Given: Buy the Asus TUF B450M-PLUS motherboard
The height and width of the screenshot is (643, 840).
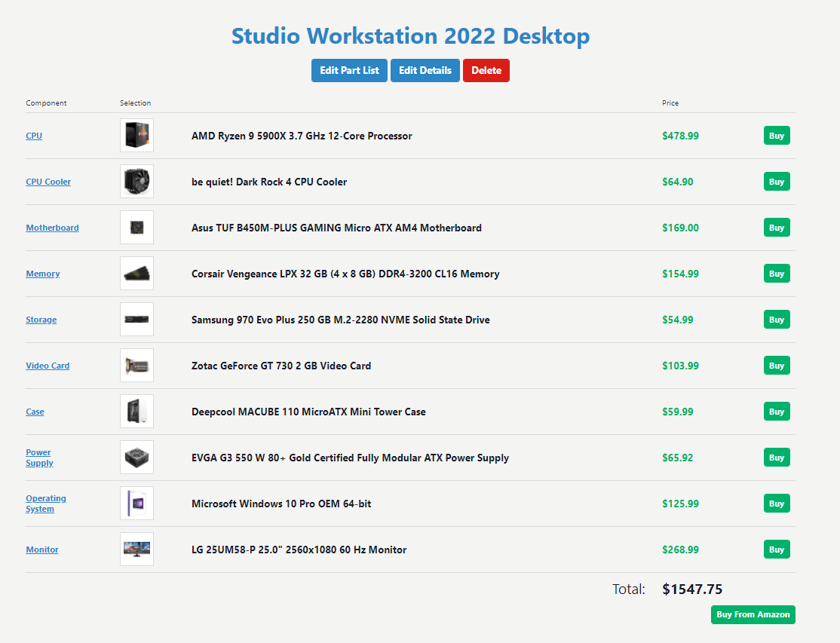Looking at the screenshot, I should pyautogui.click(x=777, y=228).
